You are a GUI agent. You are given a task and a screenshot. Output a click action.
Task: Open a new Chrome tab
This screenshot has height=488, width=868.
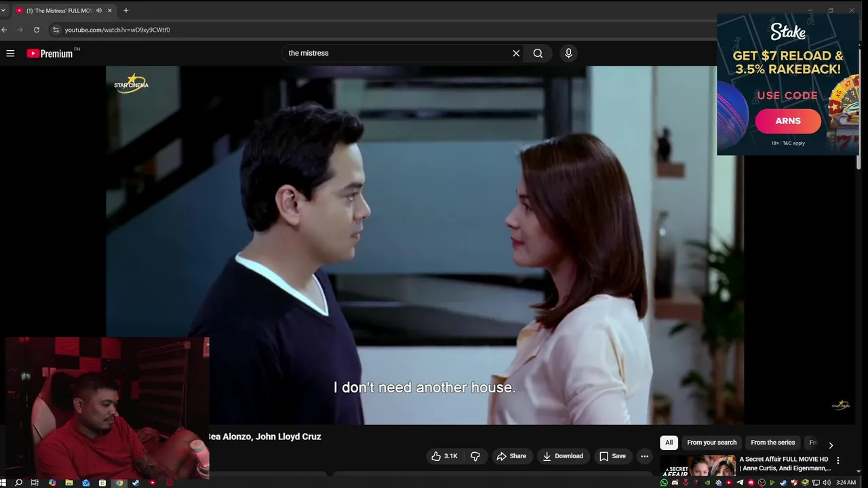click(125, 10)
